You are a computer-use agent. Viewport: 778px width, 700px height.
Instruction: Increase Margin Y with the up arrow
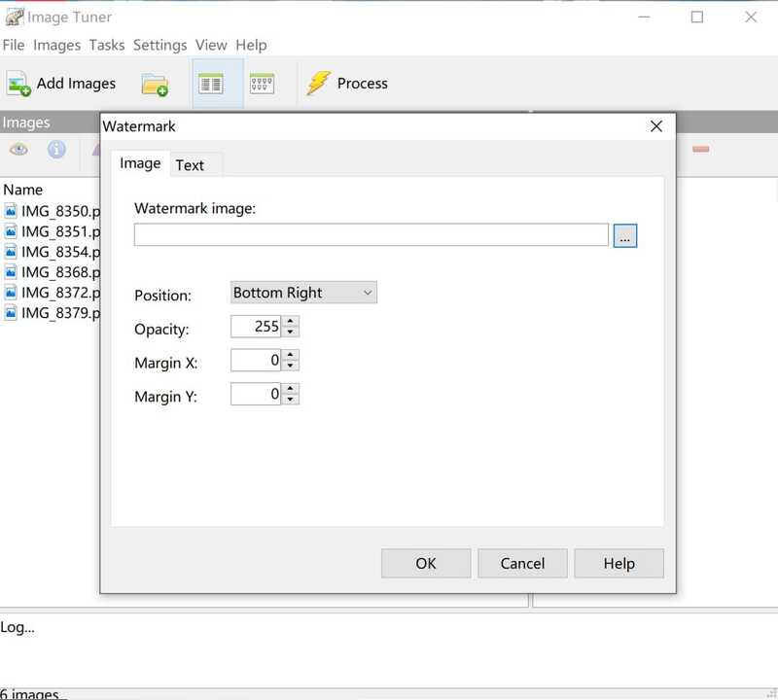click(290, 389)
